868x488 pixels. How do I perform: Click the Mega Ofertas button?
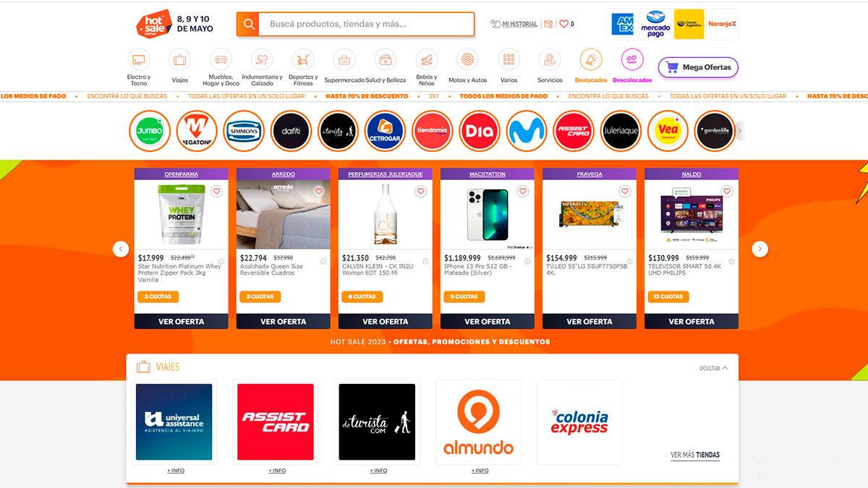pyautogui.click(x=698, y=67)
